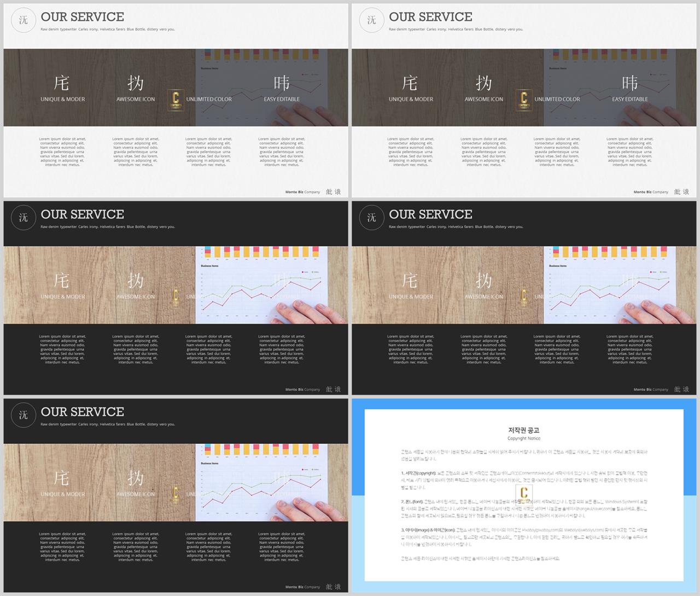
Task: Click the EASY EDITABLE label in top-right slide
Action: [630, 100]
